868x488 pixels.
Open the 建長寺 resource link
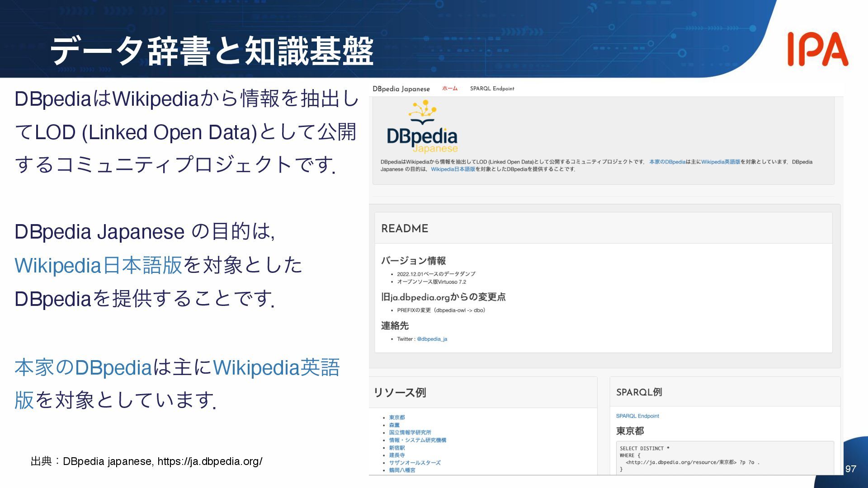(x=397, y=455)
